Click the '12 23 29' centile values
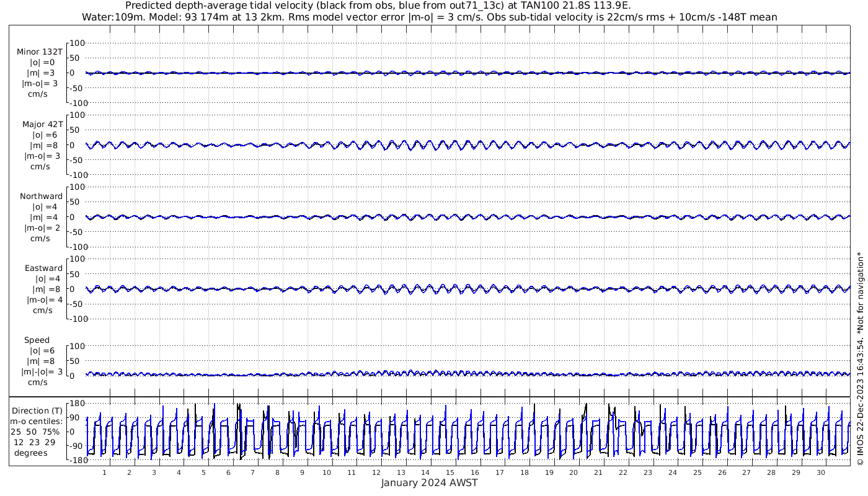This screenshot has width=868, height=496. 35,442
